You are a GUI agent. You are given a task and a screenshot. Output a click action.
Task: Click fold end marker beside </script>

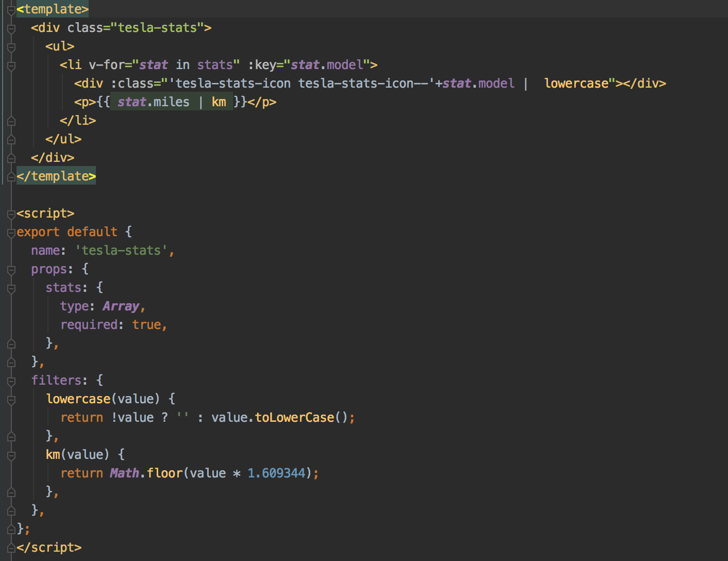11,548
